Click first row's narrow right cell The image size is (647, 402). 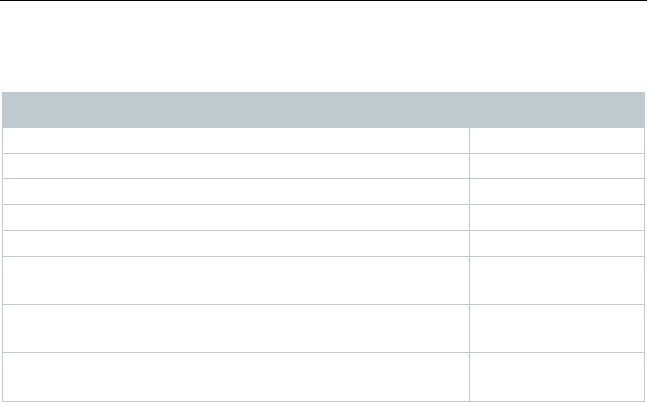pyautogui.click(x=557, y=139)
